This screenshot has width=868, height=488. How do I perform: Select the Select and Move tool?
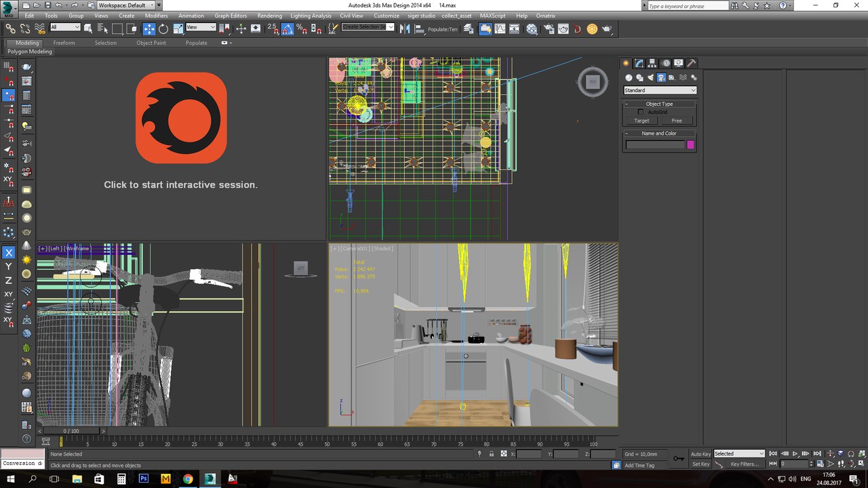149,28
